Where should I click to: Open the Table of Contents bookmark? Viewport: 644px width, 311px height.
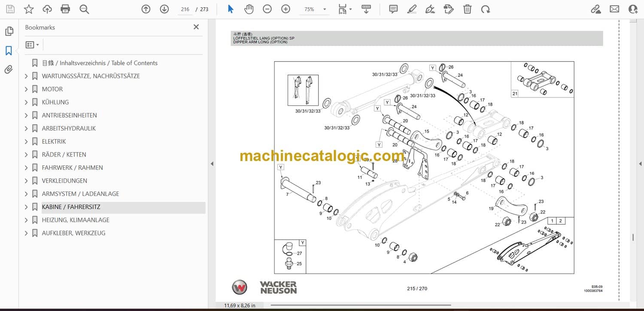coord(99,63)
